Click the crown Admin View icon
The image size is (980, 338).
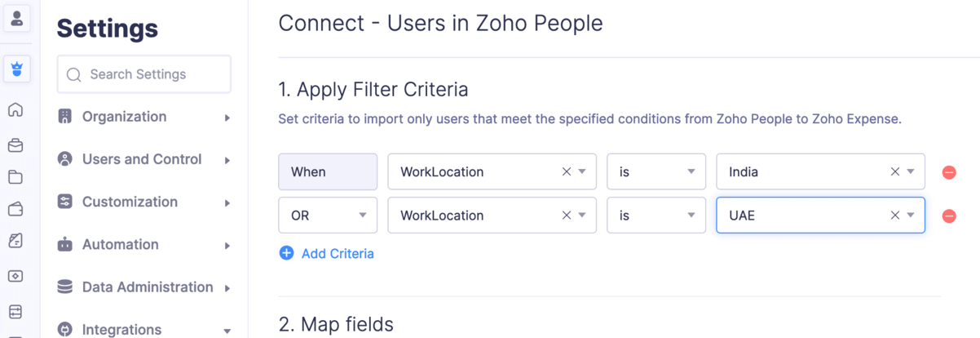click(17, 69)
